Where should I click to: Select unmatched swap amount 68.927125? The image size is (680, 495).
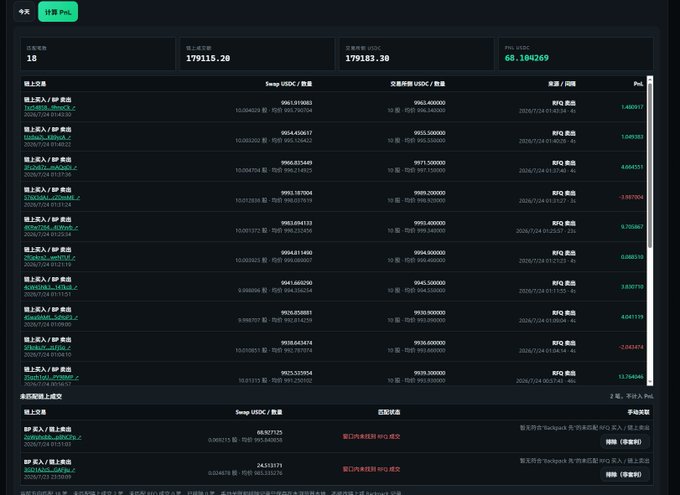(269, 433)
